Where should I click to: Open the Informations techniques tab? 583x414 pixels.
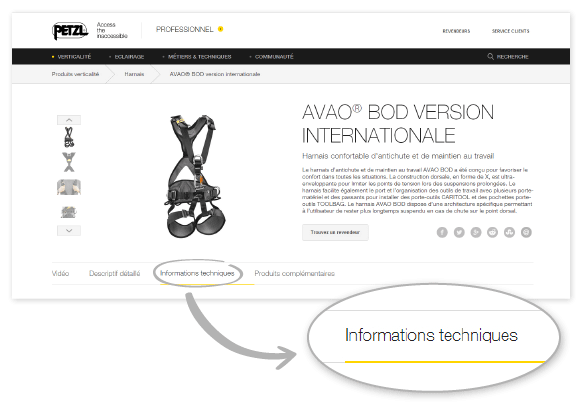tap(197, 273)
